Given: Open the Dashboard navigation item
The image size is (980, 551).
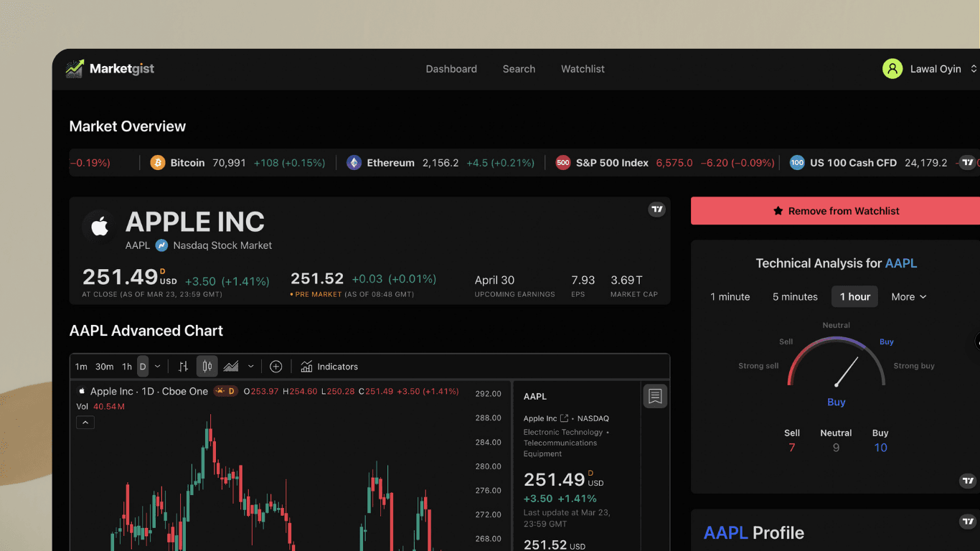Looking at the screenshot, I should click(451, 68).
